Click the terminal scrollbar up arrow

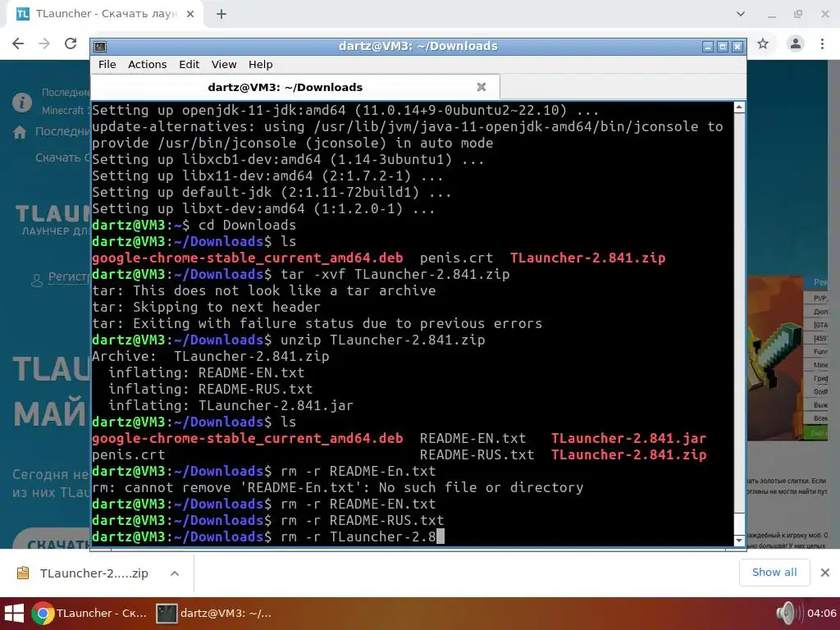coord(739,107)
